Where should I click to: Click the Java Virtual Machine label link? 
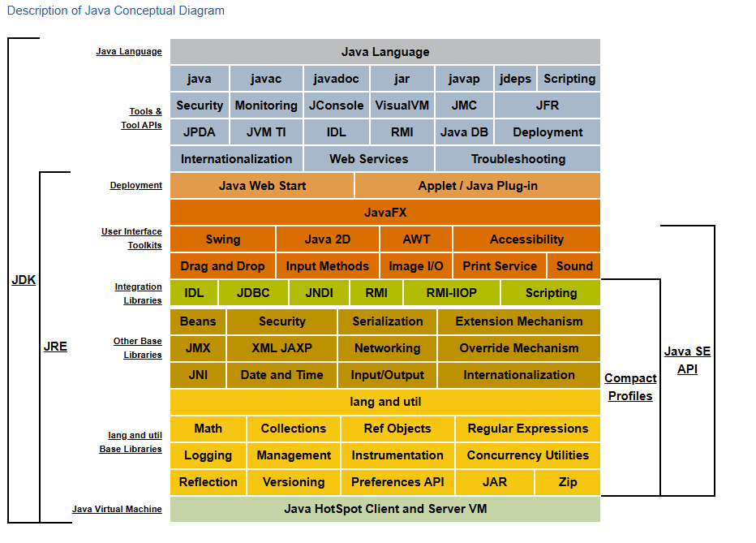[x=117, y=510]
